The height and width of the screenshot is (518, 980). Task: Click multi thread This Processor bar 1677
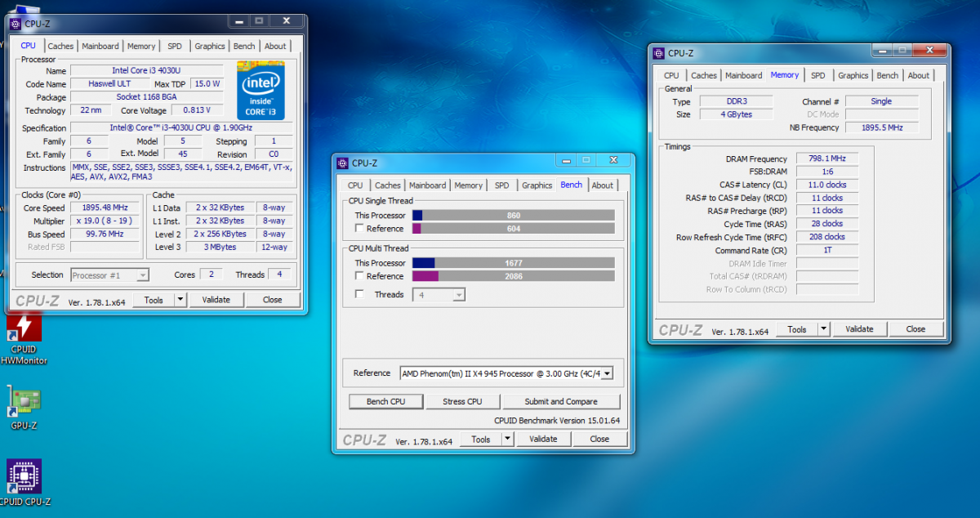click(514, 263)
